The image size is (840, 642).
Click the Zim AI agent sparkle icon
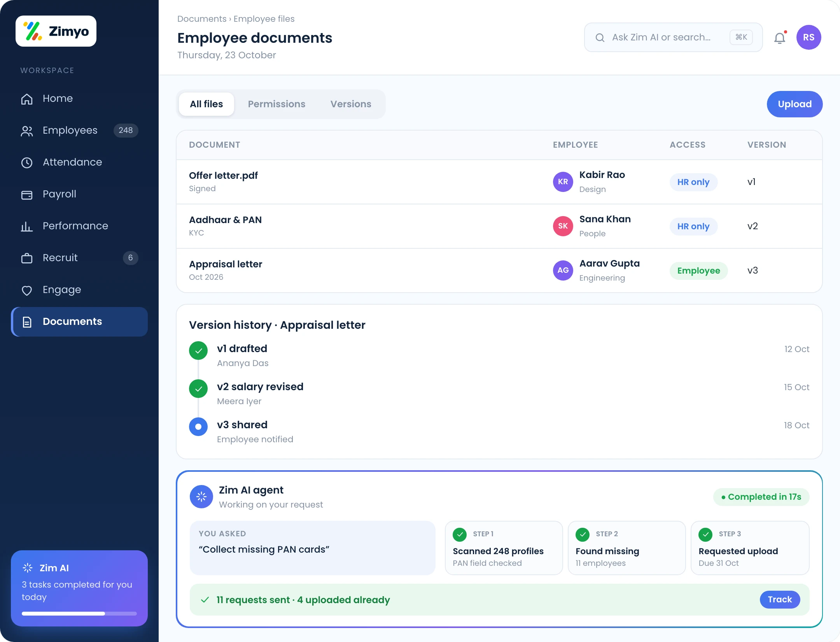tap(201, 497)
